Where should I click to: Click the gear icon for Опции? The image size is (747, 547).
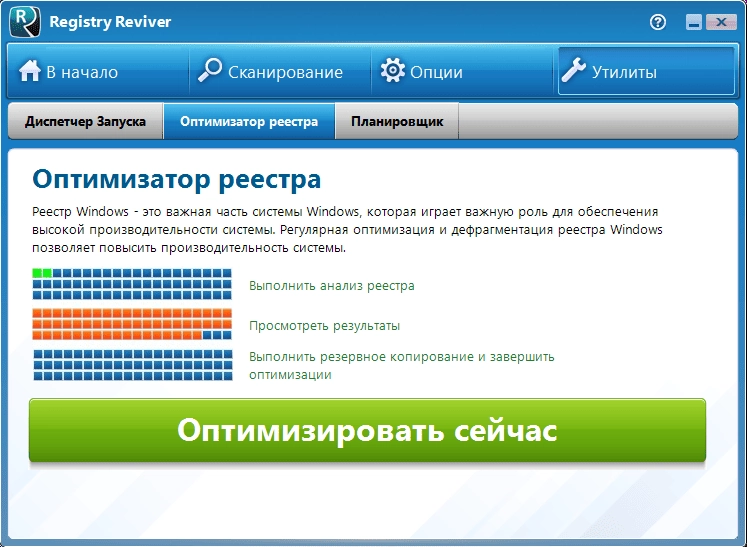click(393, 71)
